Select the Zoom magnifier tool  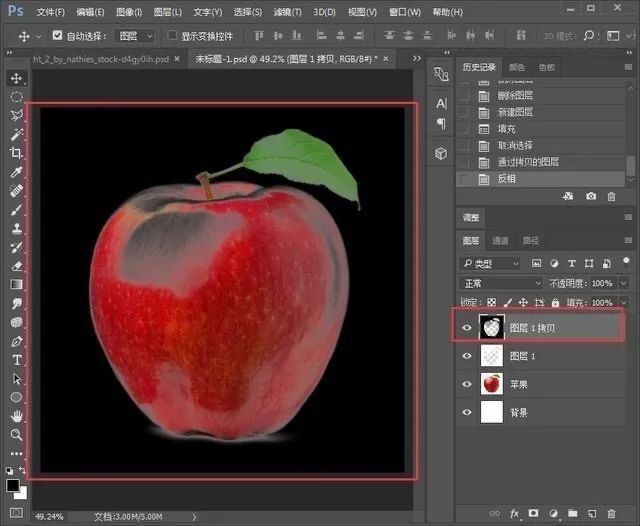16,435
